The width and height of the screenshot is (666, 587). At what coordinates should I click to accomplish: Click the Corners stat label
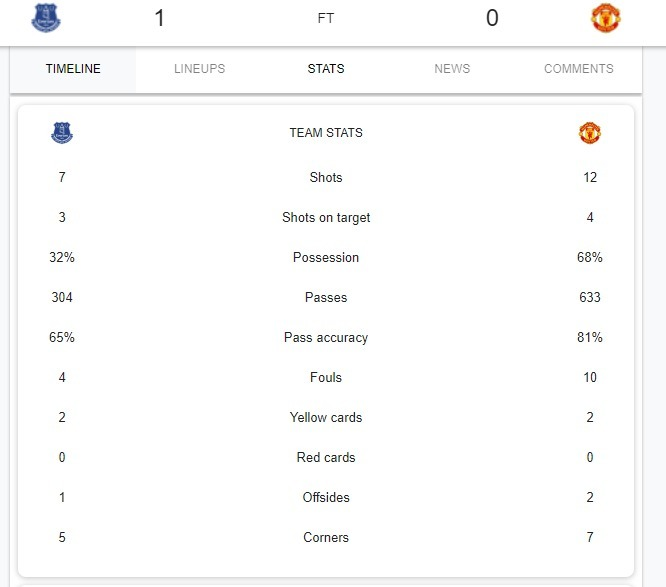coord(326,537)
